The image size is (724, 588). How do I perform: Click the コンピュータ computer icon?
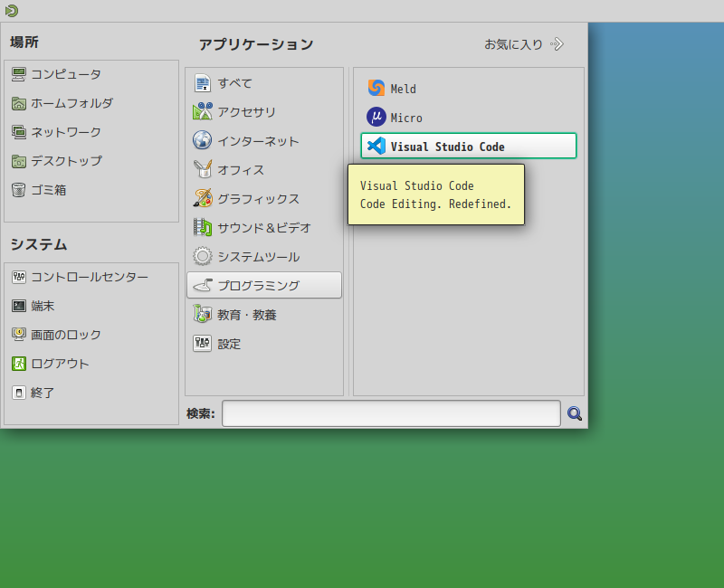click(18, 74)
